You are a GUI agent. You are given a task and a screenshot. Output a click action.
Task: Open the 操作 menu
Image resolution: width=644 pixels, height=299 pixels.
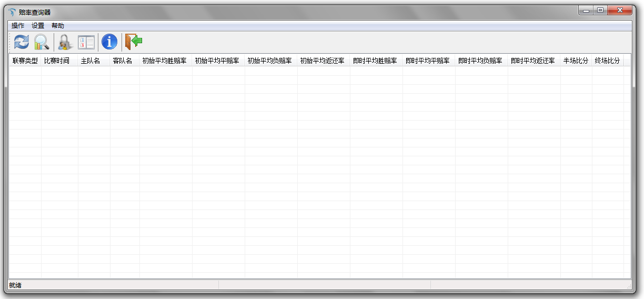(x=18, y=26)
